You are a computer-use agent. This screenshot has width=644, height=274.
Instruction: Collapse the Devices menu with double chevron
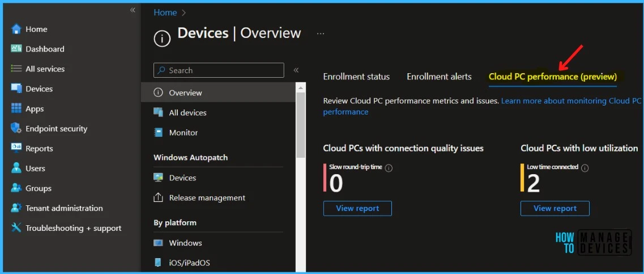(x=296, y=70)
